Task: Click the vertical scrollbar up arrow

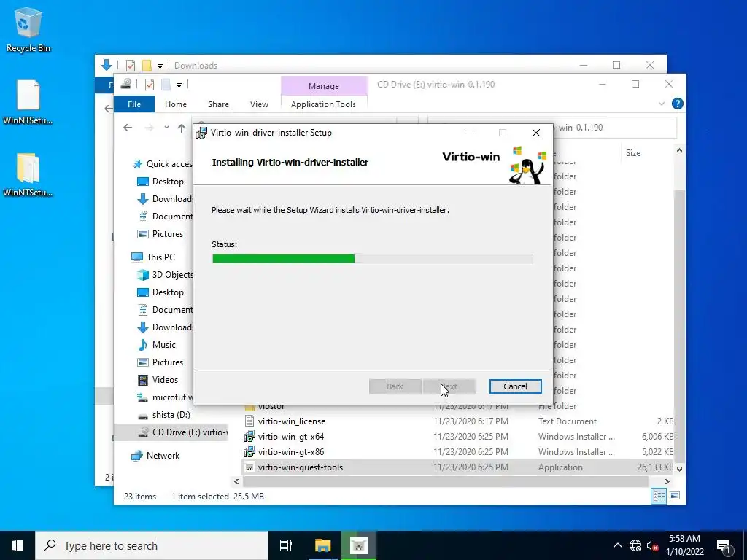Action: 679,150
